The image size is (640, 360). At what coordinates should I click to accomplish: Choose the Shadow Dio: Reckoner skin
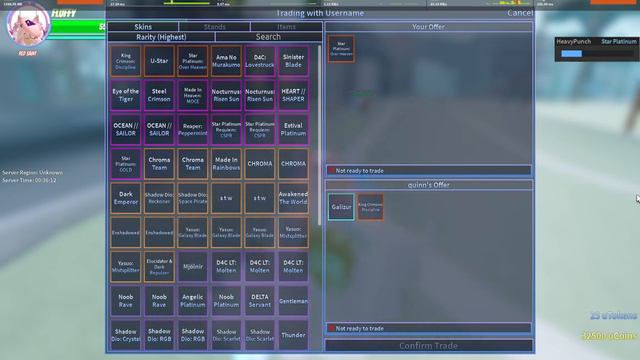(159, 198)
